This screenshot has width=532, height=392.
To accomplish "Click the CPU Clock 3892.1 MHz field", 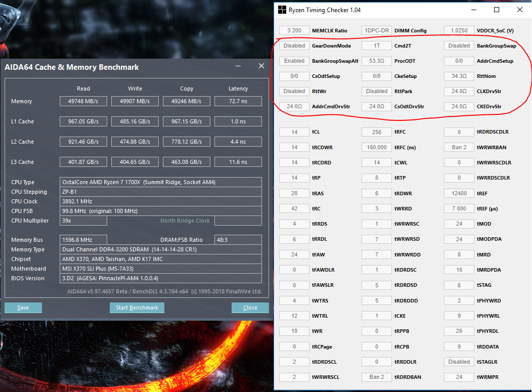I will tap(161, 201).
